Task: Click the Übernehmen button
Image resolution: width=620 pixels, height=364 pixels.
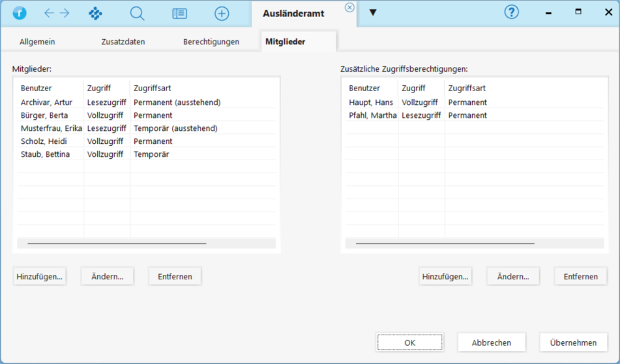Action: (573, 343)
